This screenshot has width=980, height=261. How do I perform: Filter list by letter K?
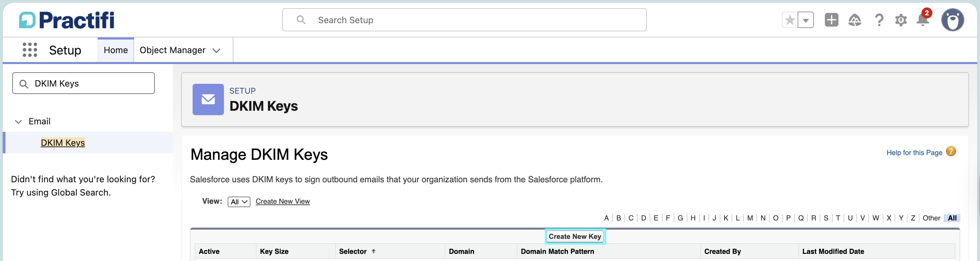(x=726, y=218)
